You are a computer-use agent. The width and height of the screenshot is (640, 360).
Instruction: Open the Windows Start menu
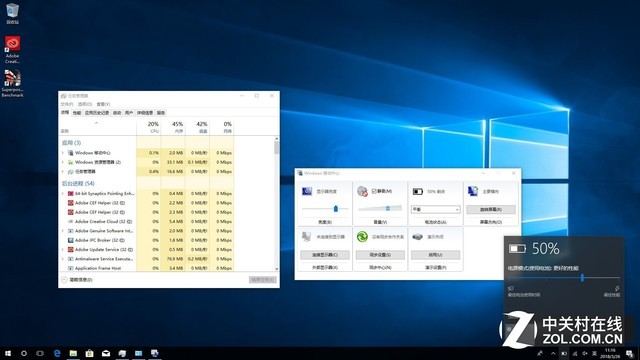tap(8, 353)
